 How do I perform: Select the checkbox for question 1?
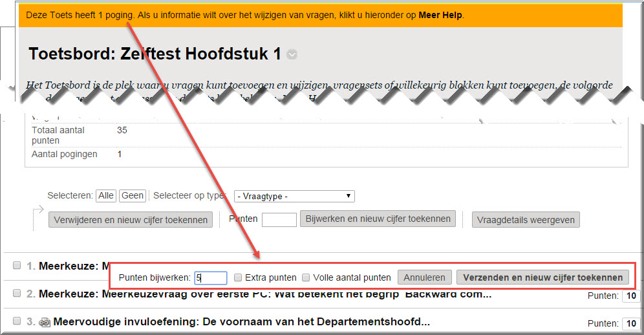coord(17,265)
